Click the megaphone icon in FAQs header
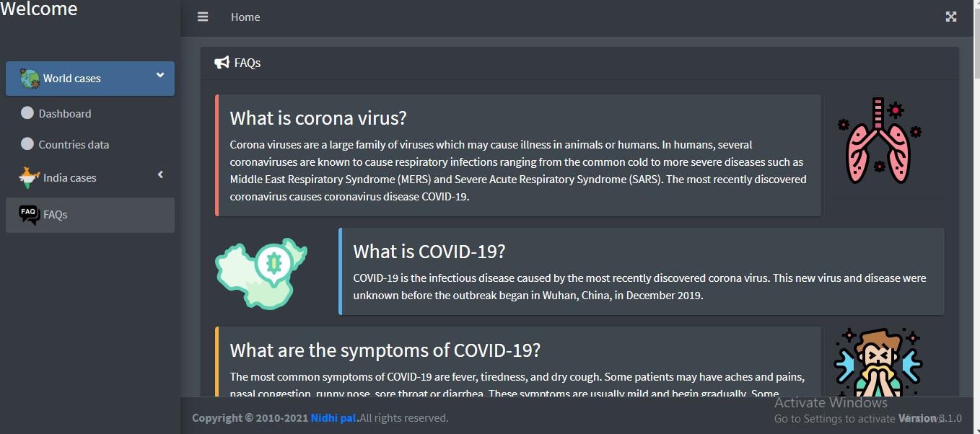The height and width of the screenshot is (434, 980). click(x=222, y=63)
